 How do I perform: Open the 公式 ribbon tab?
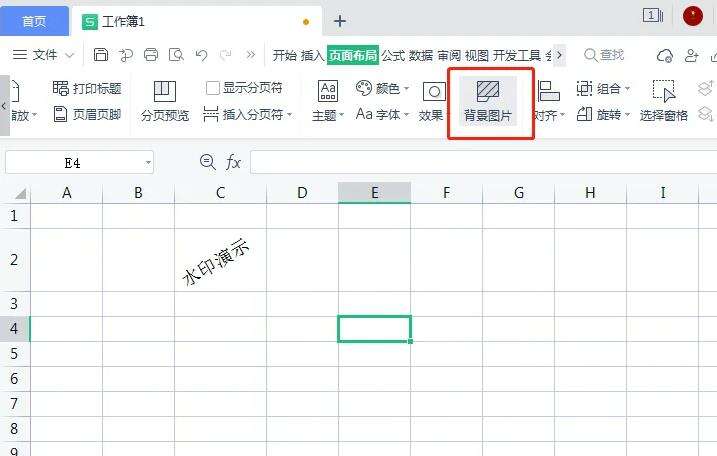[393, 55]
